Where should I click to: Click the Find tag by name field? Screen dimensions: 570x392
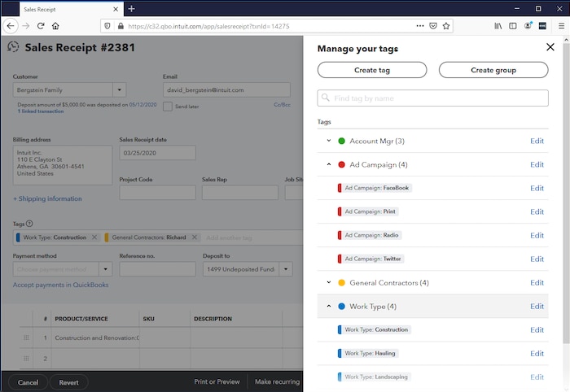tap(432, 98)
